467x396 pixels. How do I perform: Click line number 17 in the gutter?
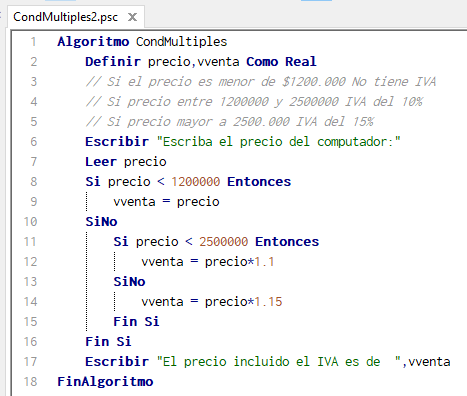30,362
